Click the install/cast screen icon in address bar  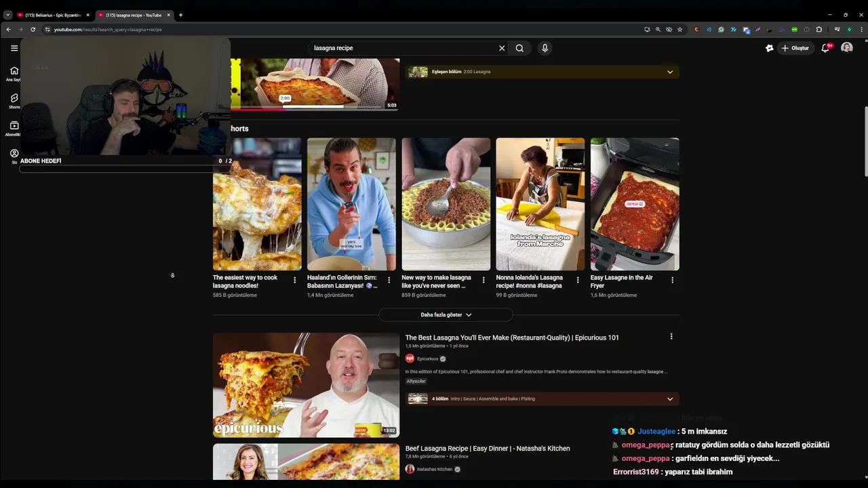pos(647,29)
